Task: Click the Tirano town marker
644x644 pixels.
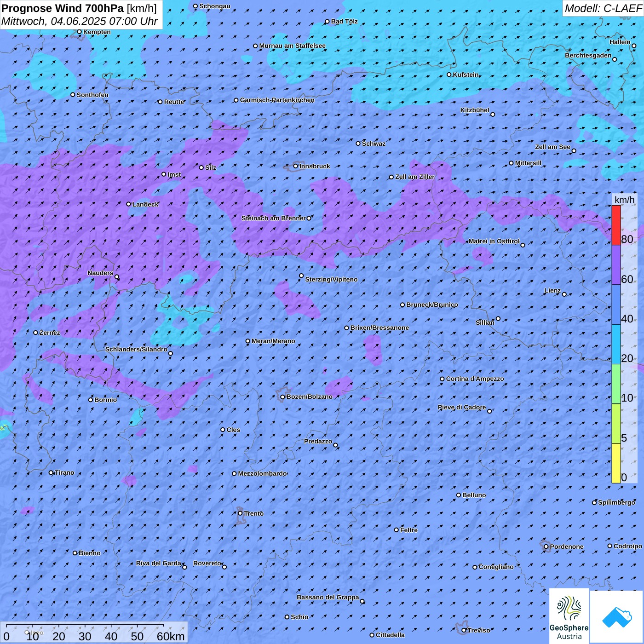Action: 51,472
